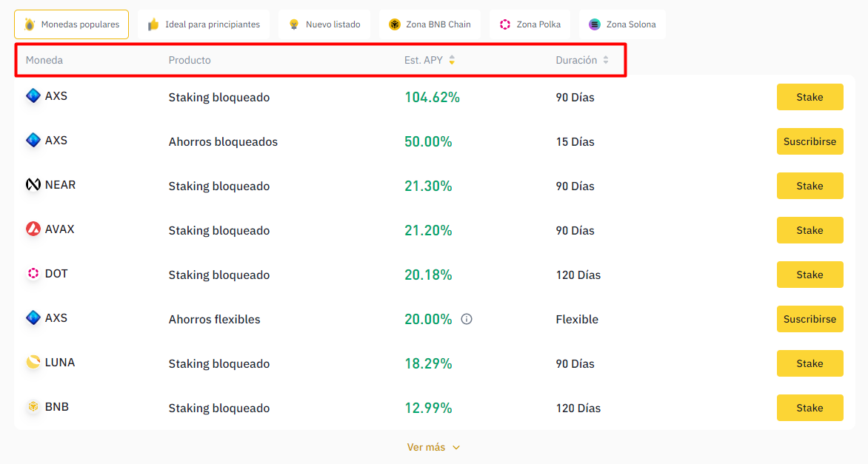Image resolution: width=868 pixels, height=464 pixels.
Task: Click Staking bloqueado in the LUNA row
Action: 219,364
